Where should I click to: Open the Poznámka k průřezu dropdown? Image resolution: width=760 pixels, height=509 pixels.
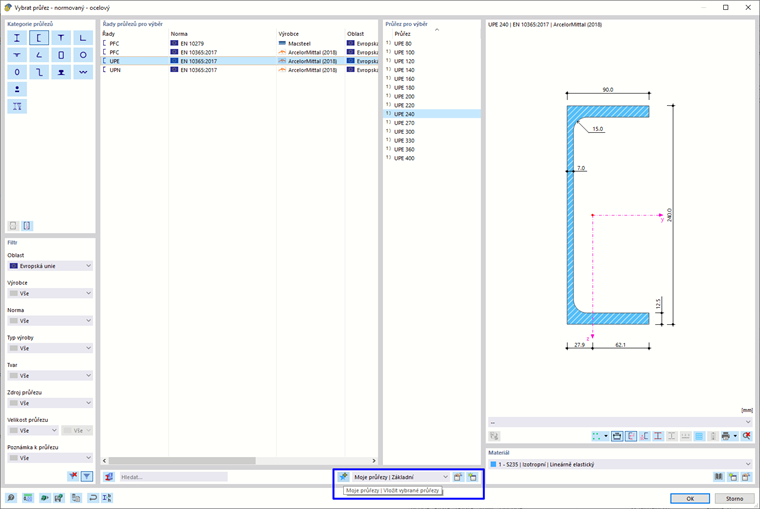click(x=50, y=458)
